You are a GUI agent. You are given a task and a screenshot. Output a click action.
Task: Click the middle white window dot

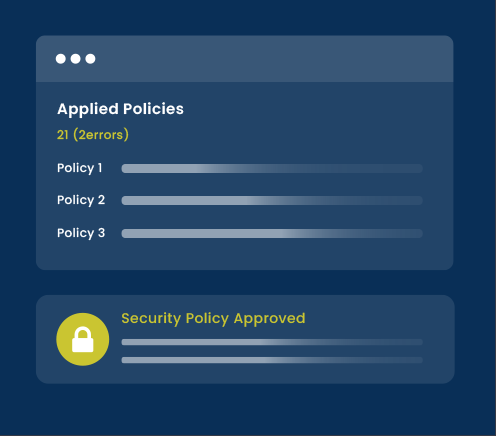point(76,59)
